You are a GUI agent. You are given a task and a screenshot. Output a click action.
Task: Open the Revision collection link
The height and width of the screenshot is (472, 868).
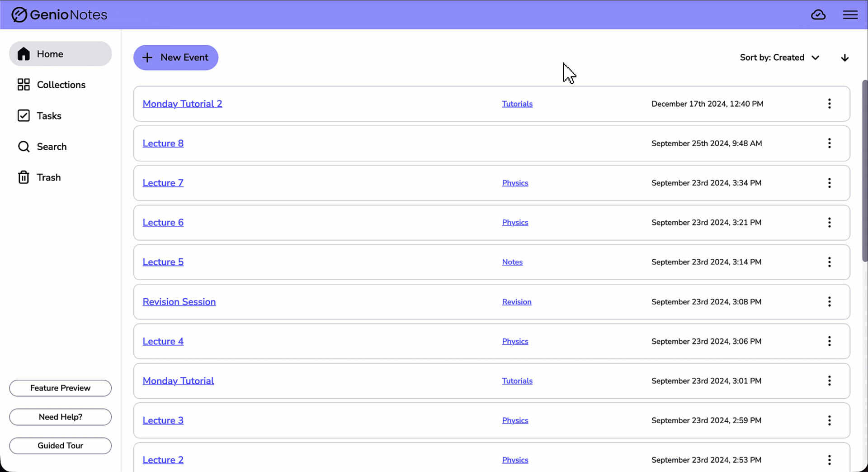pyautogui.click(x=517, y=302)
